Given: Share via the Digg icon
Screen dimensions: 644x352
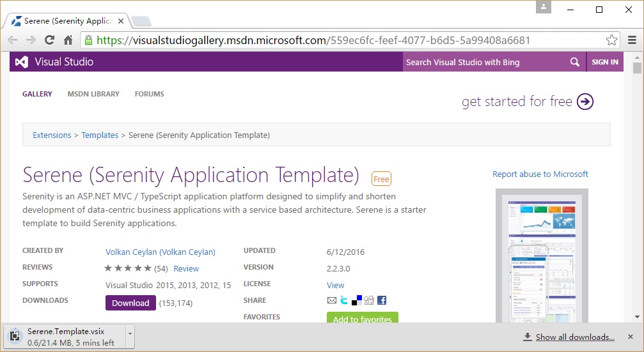Looking at the screenshot, I should (x=369, y=300).
